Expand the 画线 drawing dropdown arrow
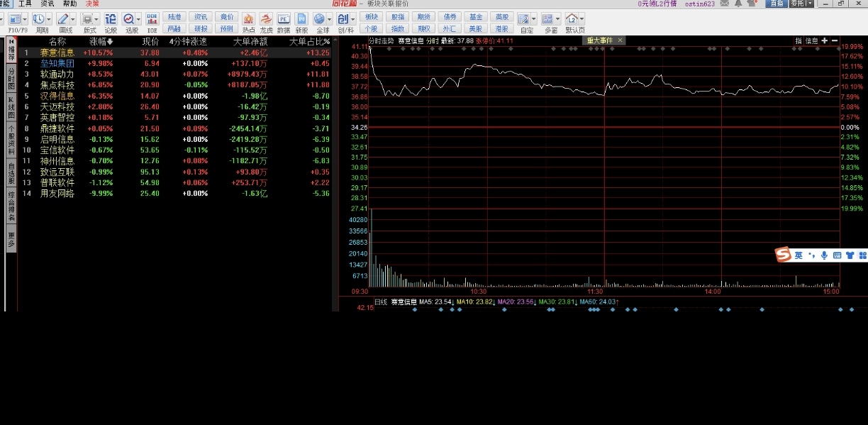868x425 pixels. [x=73, y=18]
